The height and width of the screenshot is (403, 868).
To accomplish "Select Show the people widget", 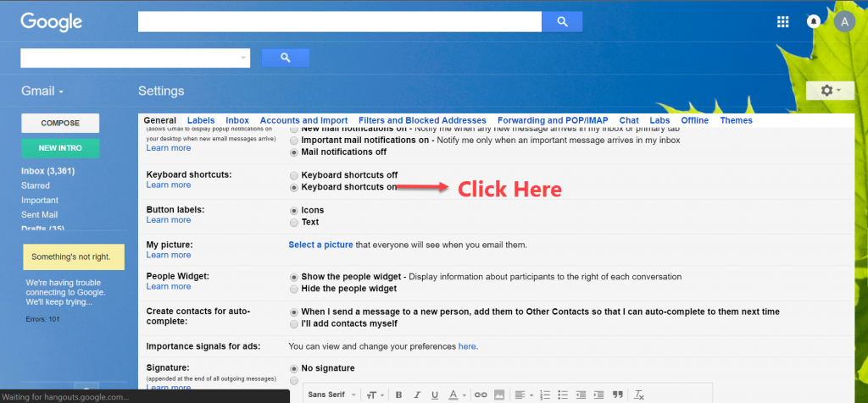I will pos(294,277).
